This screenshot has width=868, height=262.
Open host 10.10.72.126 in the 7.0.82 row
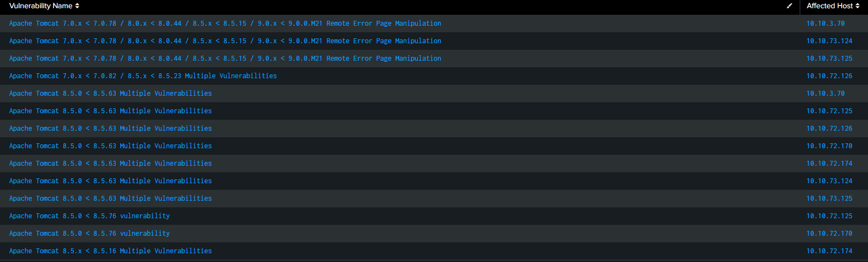[x=829, y=76]
